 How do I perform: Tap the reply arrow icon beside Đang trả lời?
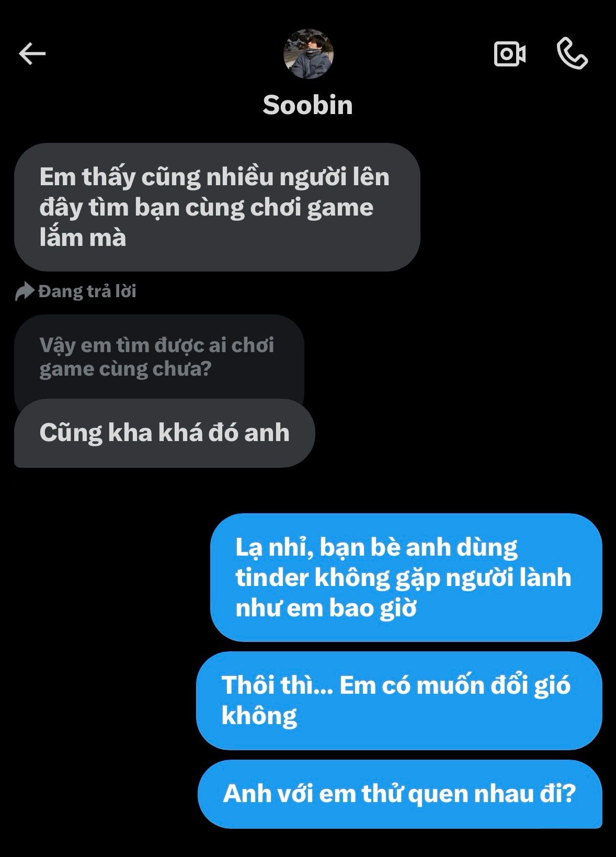[x=24, y=291]
